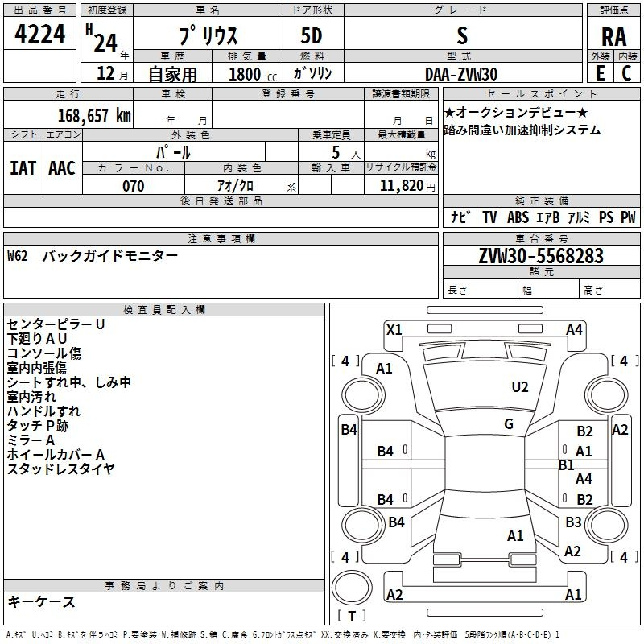Viewport: 644px width, 644px height.
Task: Select the model code DAA-ZVW30
Action: point(461,74)
